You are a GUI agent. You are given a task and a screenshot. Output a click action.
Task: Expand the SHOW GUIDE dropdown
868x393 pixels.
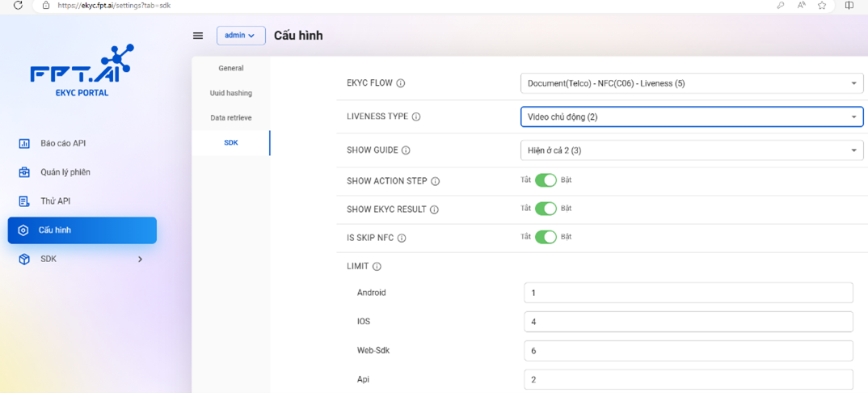[691, 150]
